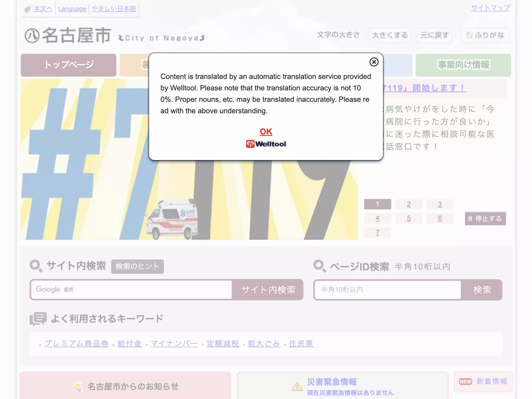Open 災害緊急情報 section
The height and width of the screenshot is (399, 532).
[343, 386]
